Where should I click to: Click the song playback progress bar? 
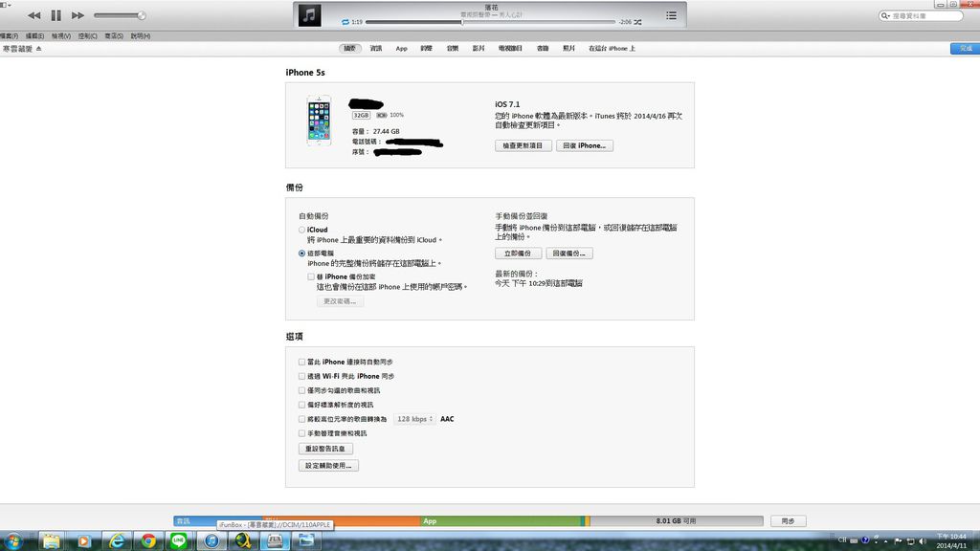pyautogui.click(x=491, y=22)
